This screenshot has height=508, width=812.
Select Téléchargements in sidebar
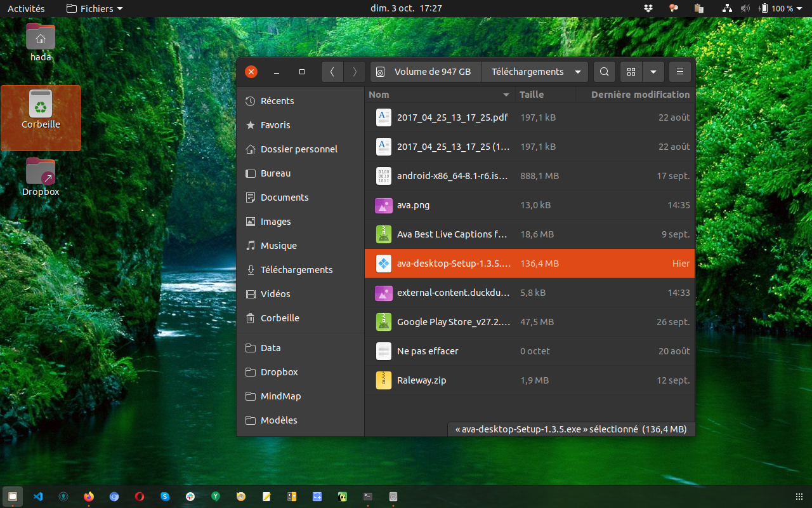point(301,270)
